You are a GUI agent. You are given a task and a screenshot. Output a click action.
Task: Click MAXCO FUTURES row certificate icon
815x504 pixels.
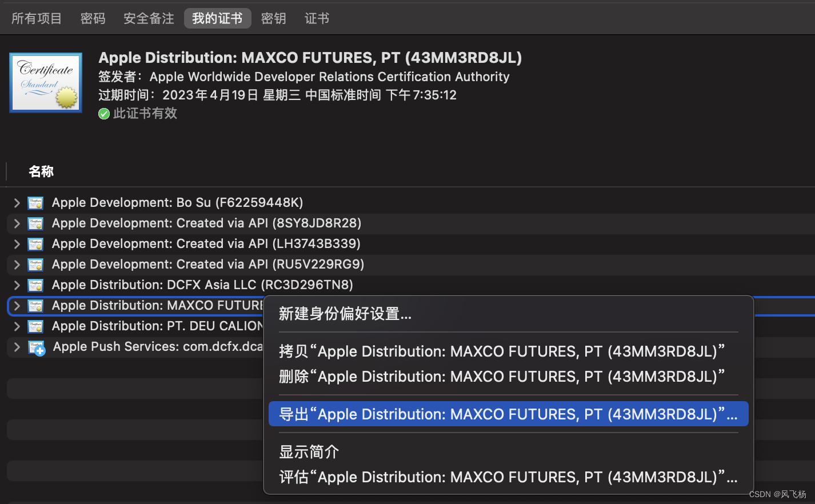[x=35, y=306]
